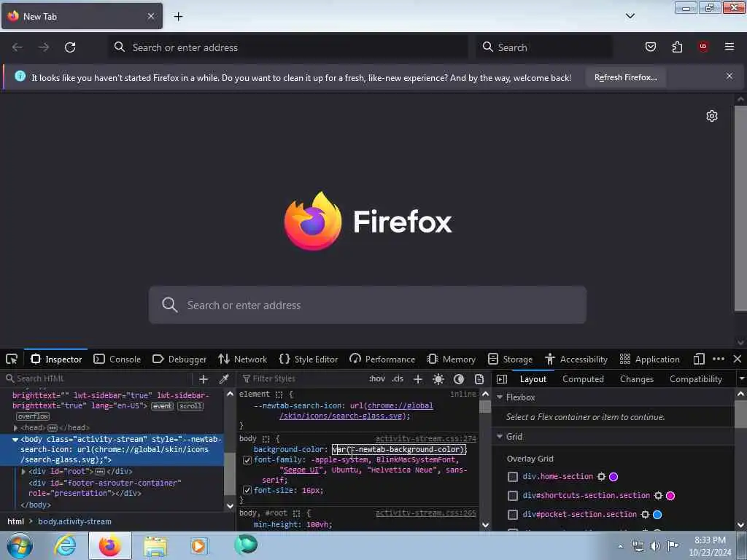Add new style rule plus icon
Screen dimensions: 747x560
click(x=418, y=379)
